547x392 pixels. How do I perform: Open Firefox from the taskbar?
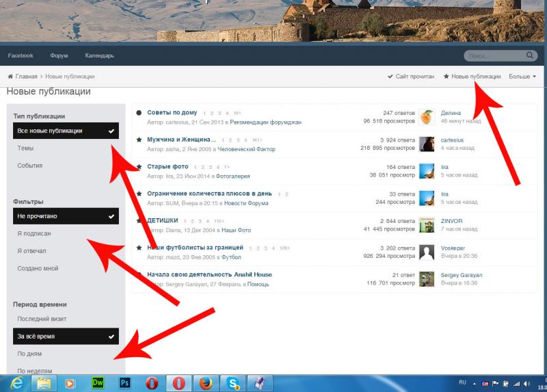[x=206, y=382]
